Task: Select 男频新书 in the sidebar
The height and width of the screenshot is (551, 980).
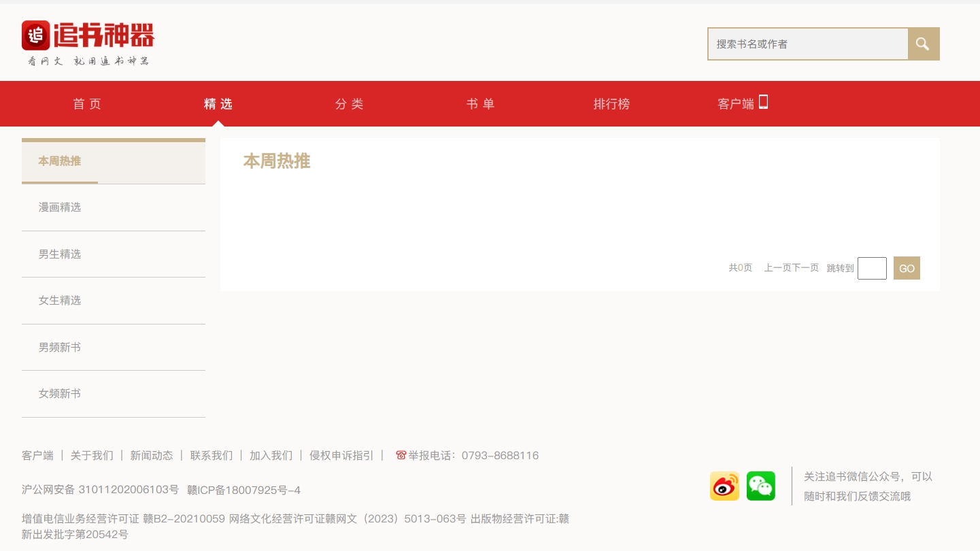Action: (114, 347)
